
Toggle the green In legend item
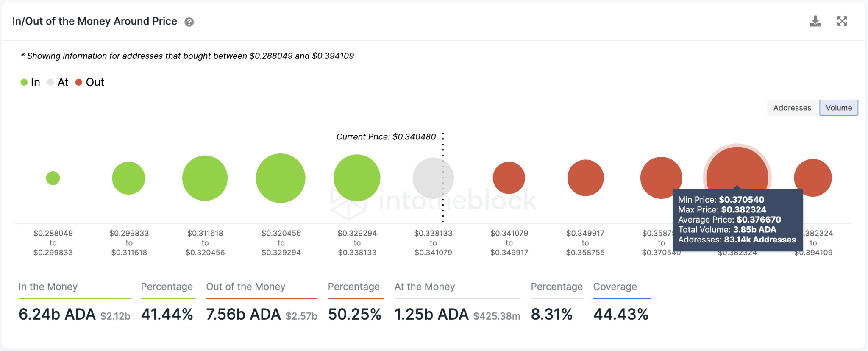tap(31, 82)
